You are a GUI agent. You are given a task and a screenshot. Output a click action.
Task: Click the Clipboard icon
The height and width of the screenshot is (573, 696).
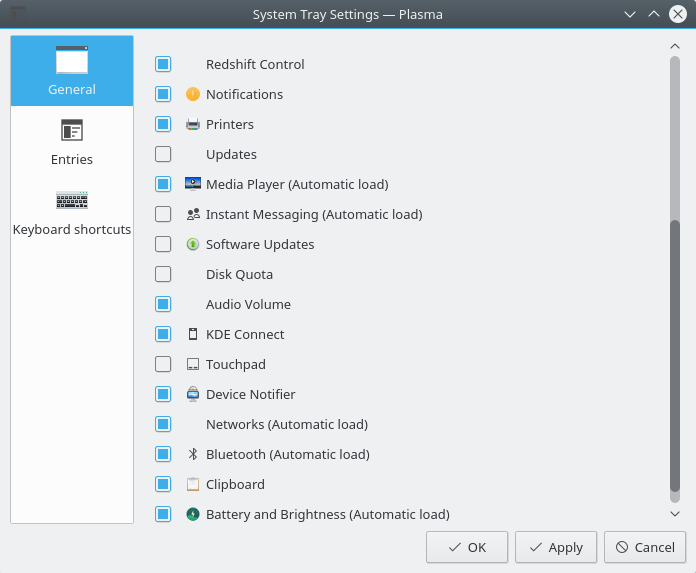point(193,484)
